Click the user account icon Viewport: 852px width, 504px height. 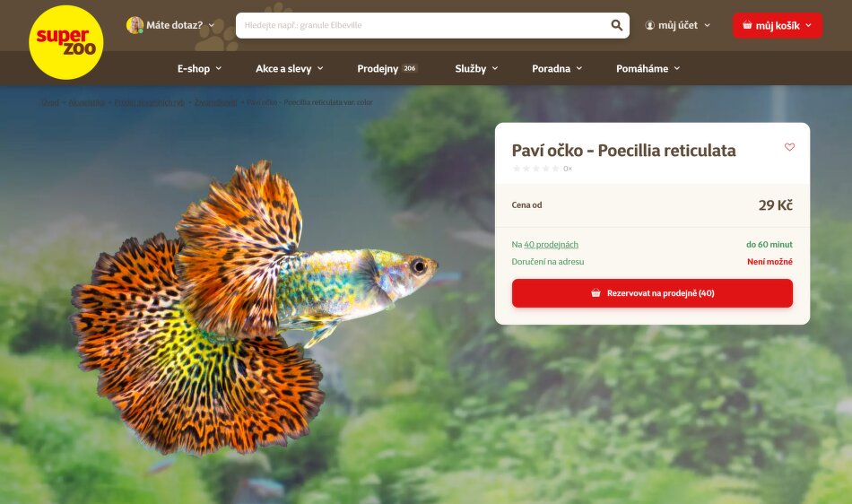click(x=650, y=25)
